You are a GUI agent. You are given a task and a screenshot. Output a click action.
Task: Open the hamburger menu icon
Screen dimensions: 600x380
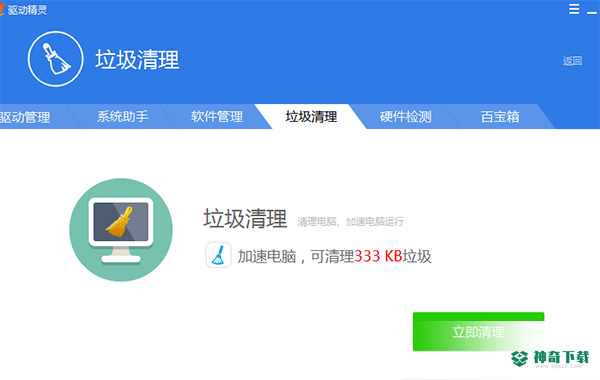574,9
